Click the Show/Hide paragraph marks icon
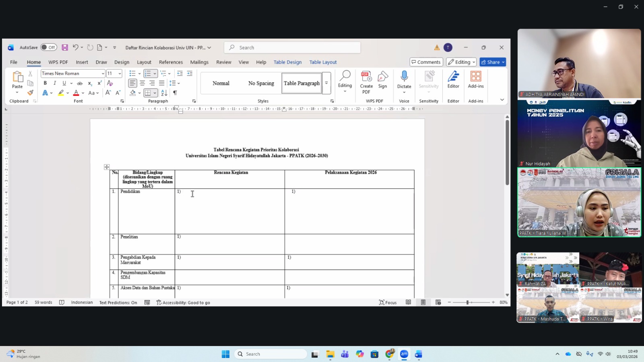The image size is (644, 362). (x=175, y=93)
